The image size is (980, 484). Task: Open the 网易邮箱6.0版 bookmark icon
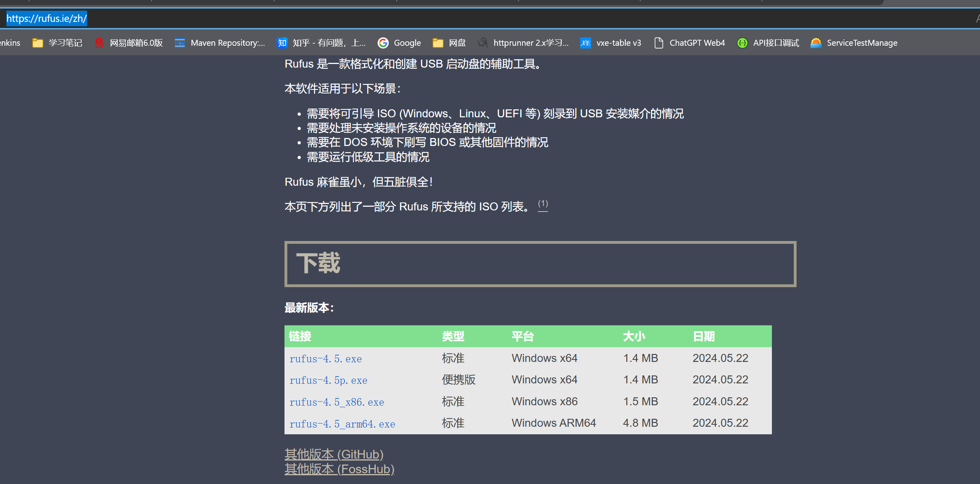click(x=99, y=43)
